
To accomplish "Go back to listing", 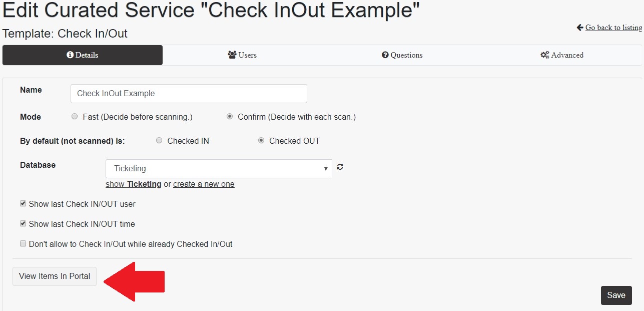I will (x=613, y=28).
